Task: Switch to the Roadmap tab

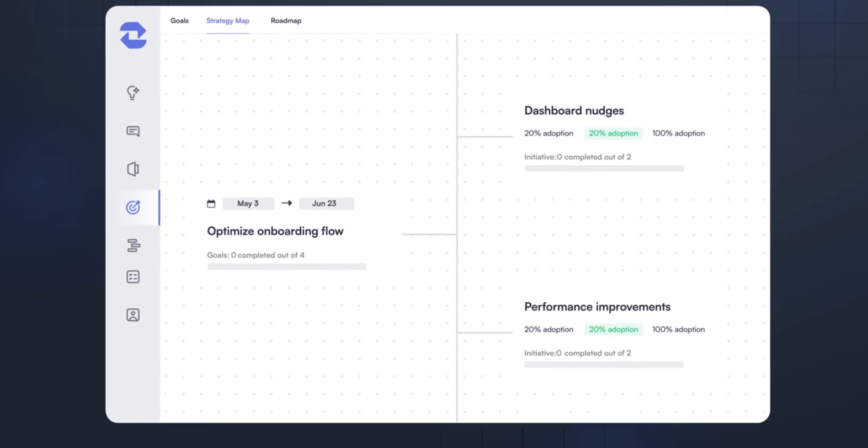Action: (x=286, y=21)
